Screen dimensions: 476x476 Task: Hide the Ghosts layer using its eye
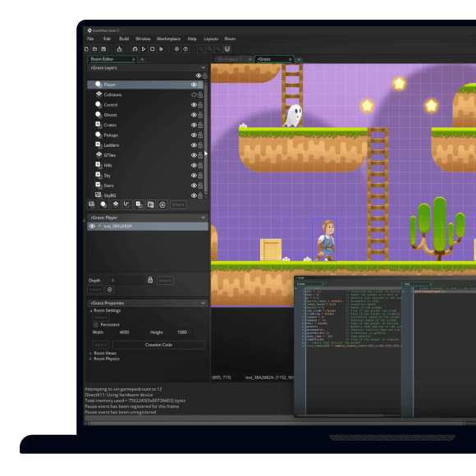(194, 115)
